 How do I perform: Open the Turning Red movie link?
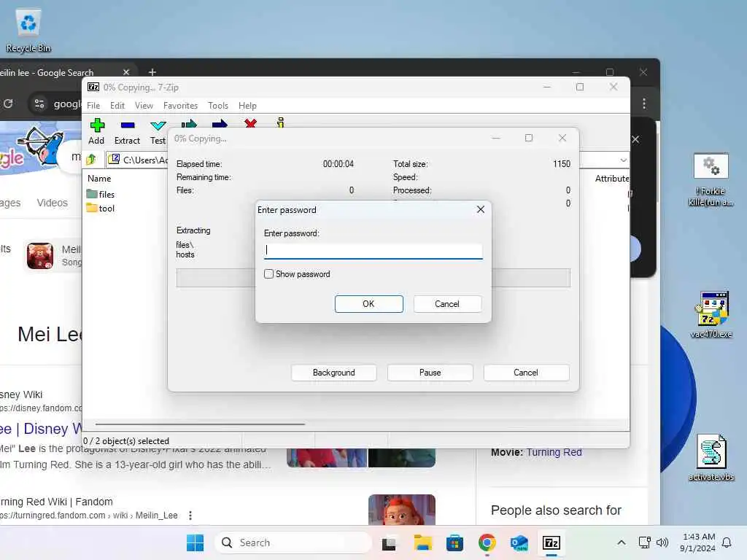(x=554, y=452)
